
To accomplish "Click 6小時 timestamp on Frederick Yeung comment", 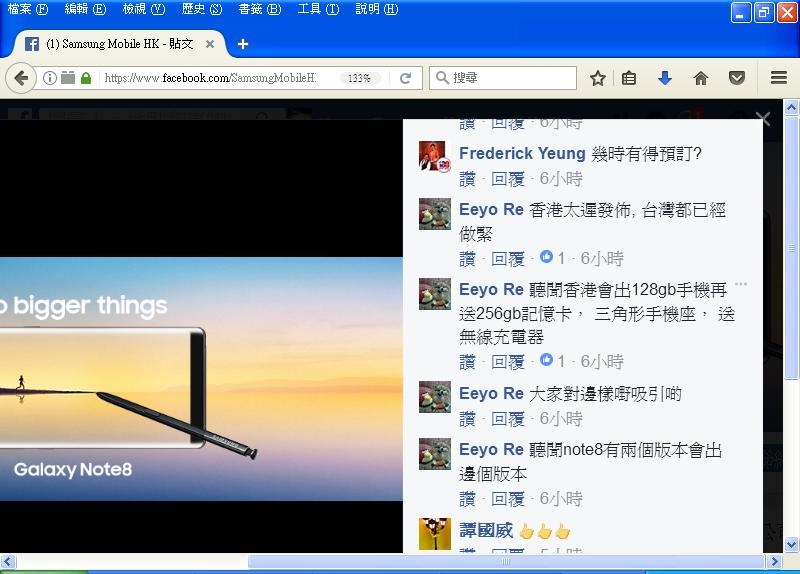I will coord(561,179).
